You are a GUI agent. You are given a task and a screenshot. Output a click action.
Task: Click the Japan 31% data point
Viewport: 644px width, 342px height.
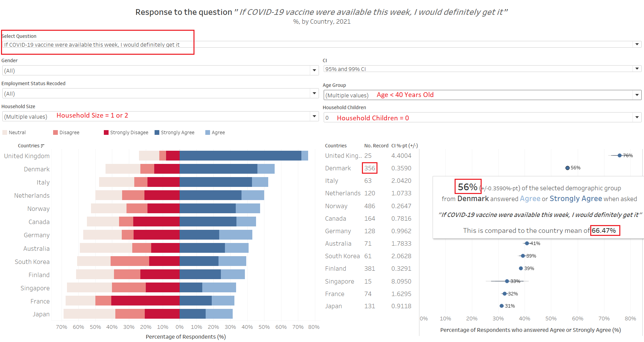click(x=502, y=306)
